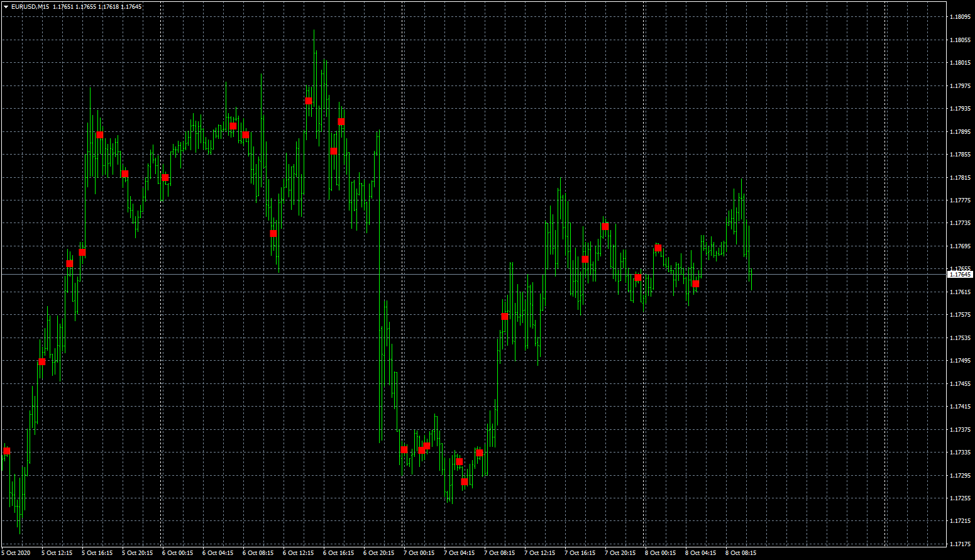Screen dimensions: 975x560
Task: Click the 7 Oct 00:15 time label
Action: (419, 553)
